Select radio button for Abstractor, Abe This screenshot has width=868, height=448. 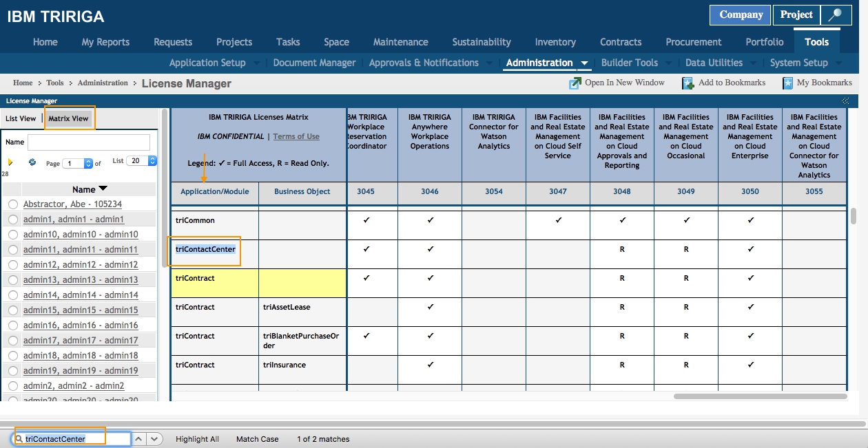(x=12, y=204)
